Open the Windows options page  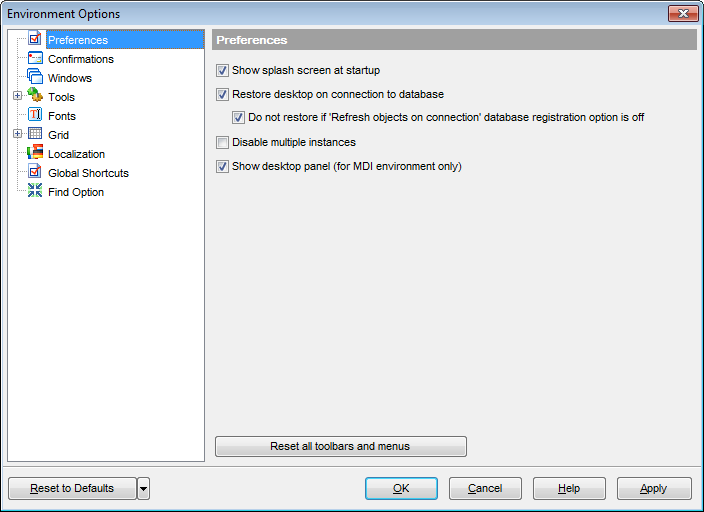70,78
